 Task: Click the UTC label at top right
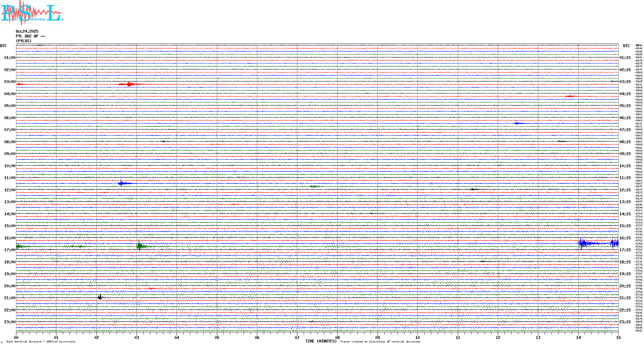[x=626, y=46]
